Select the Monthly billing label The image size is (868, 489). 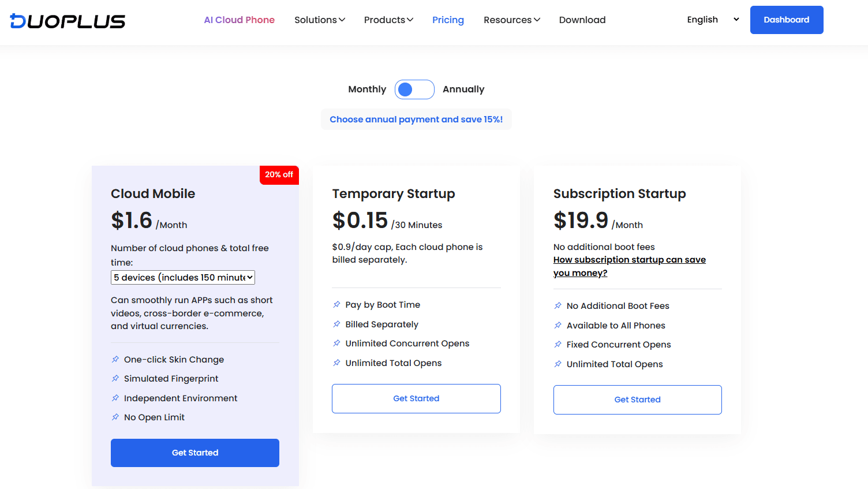367,89
